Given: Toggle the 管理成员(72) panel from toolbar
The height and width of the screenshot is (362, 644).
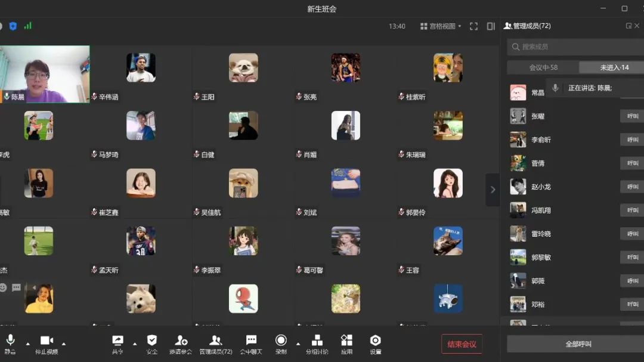Looking at the screenshot, I should 215,342.
